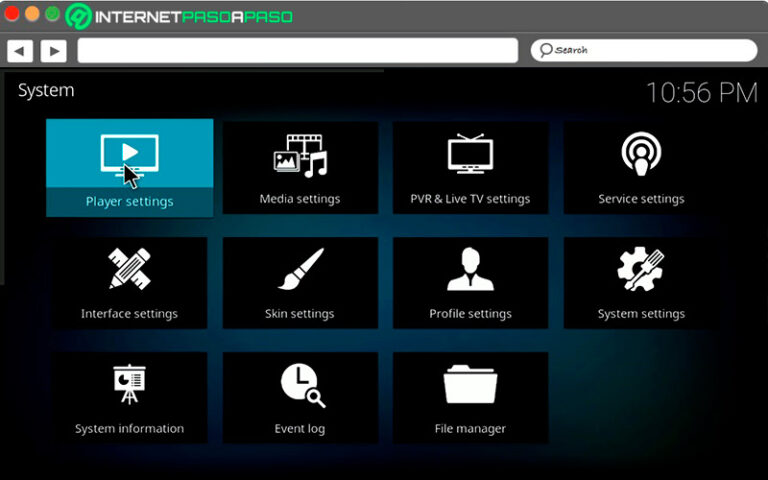Go forward with the right arrow button

[x=52, y=50]
